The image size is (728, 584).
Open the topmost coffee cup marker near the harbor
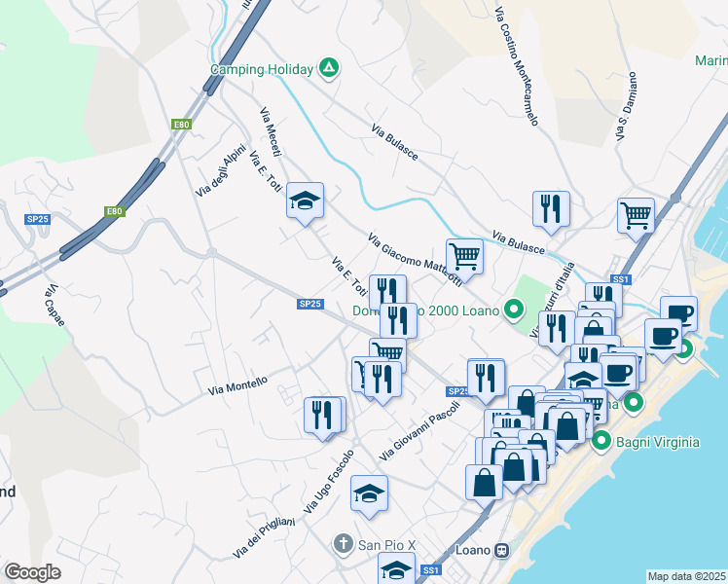[x=678, y=314]
